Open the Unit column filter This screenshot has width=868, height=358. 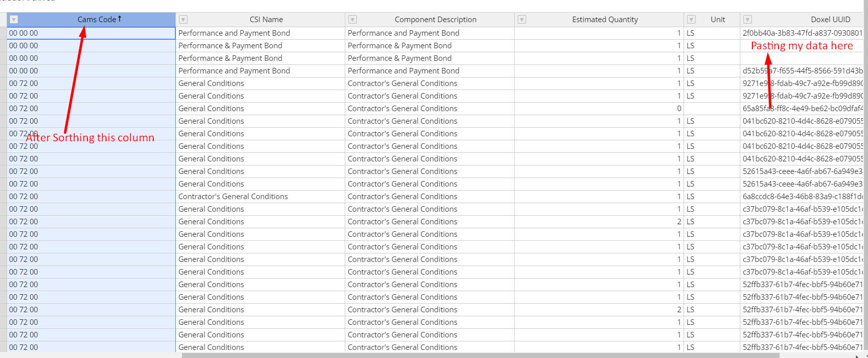click(692, 20)
